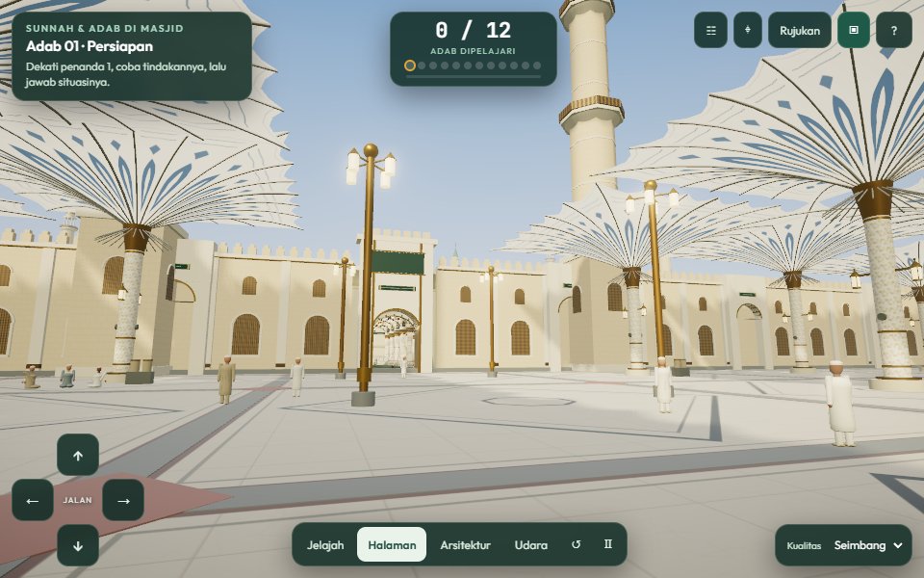Select the last progress dot
924x578 pixels.
pos(537,66)
